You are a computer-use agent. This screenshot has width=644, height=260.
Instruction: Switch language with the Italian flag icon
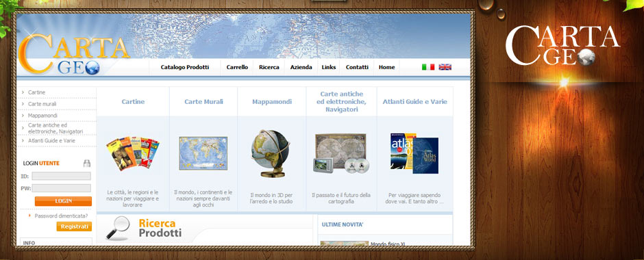428,67
